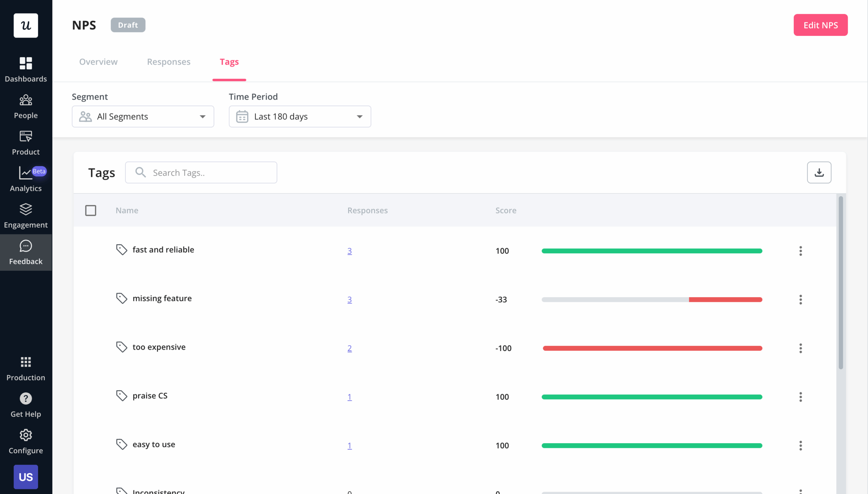Select the People icon in the sidebar
This screenshot has width=868, height=494.
point(26,105)
